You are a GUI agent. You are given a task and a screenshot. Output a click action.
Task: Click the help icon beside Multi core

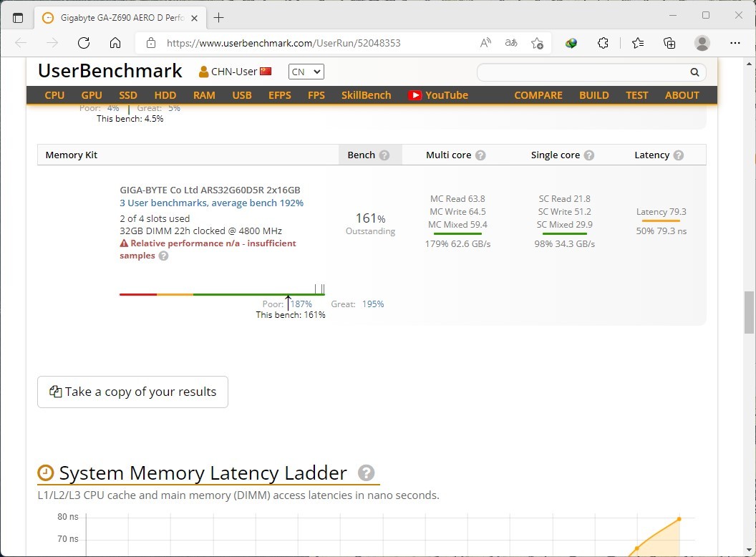pyautogui.click(x=480, y=155)
